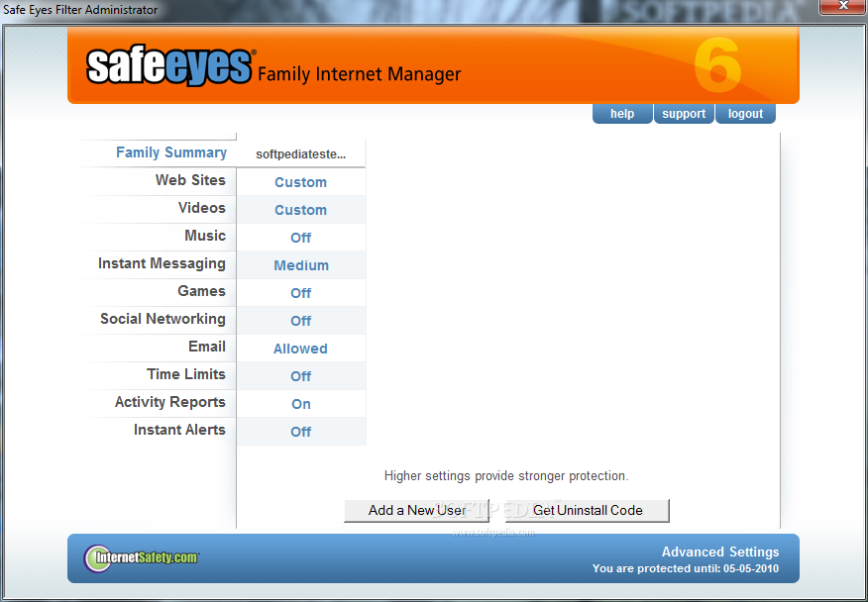This screenshot has width=868, height=602.
Task: Click the InternetSafety.com logo
Action: click(x=142, y=557)
